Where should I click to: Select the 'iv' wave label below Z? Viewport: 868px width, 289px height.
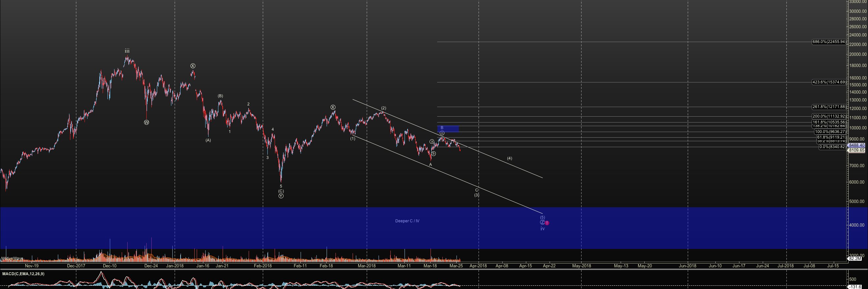click(x=542, y=229)
